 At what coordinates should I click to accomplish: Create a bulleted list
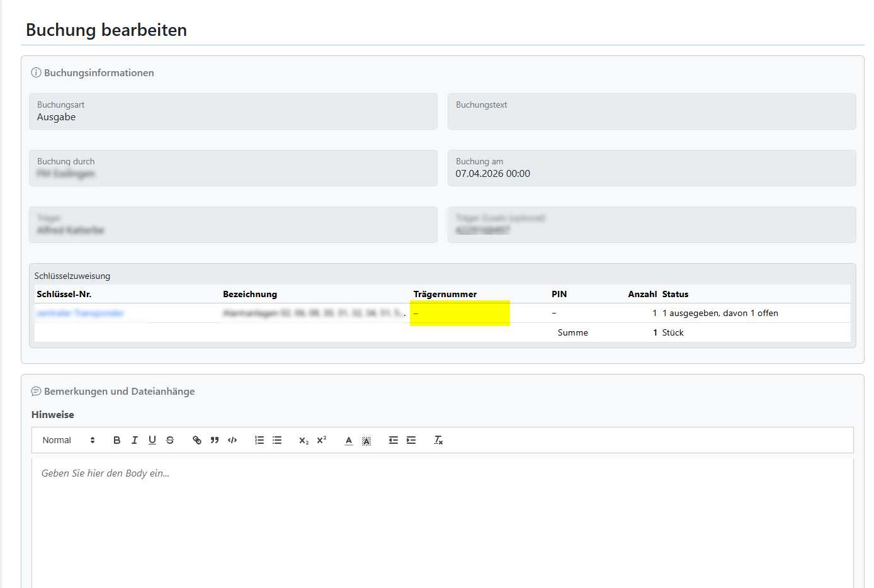(277, 440)
